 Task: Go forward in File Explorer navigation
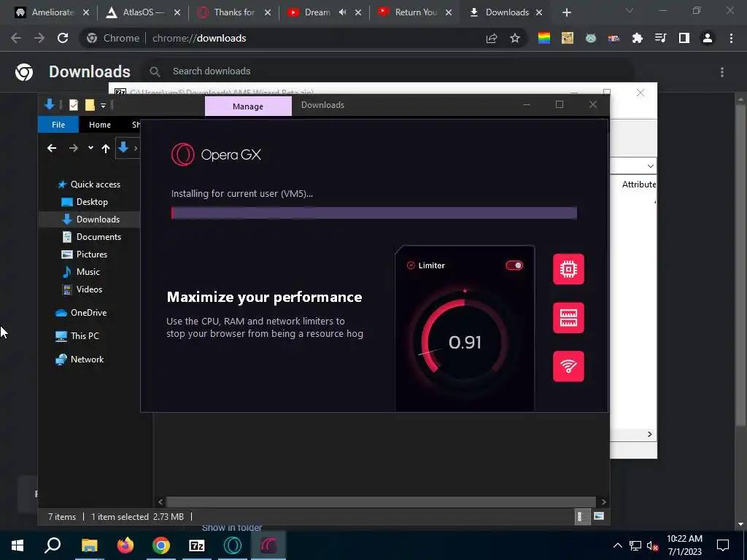coord(73,149)
